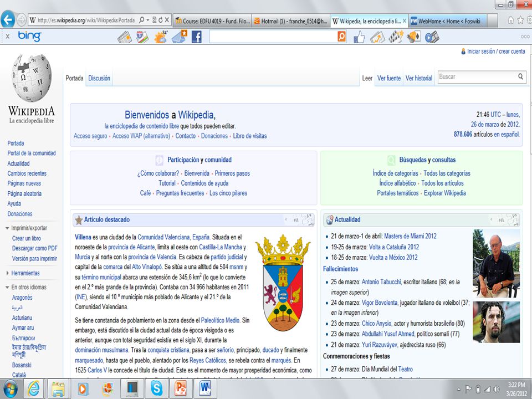Select the Leer tab
532x399 pixels.
(367, 78)
